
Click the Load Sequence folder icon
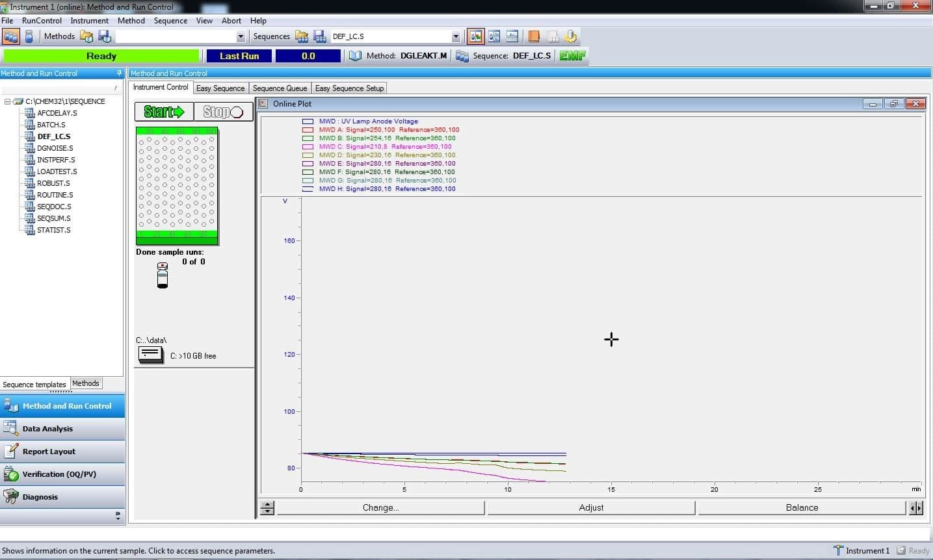pyautogui.click(x=302, y=36)
